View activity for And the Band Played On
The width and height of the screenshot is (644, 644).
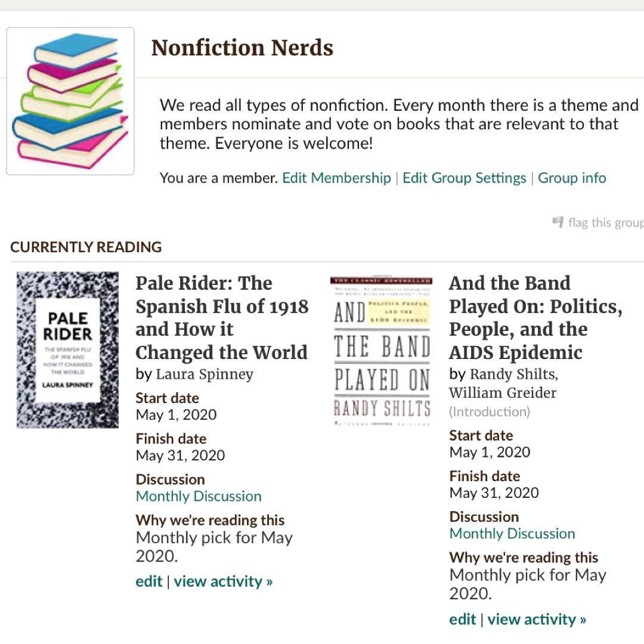(537, 620)
